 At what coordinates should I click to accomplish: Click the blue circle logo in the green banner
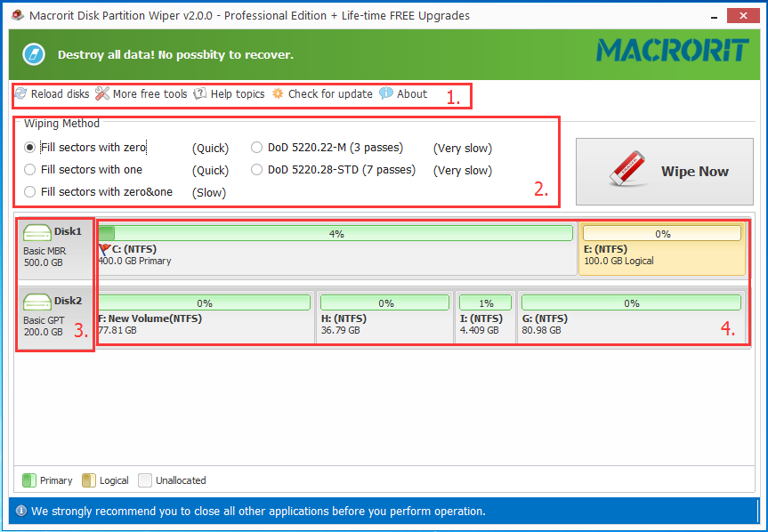(33, 54)
